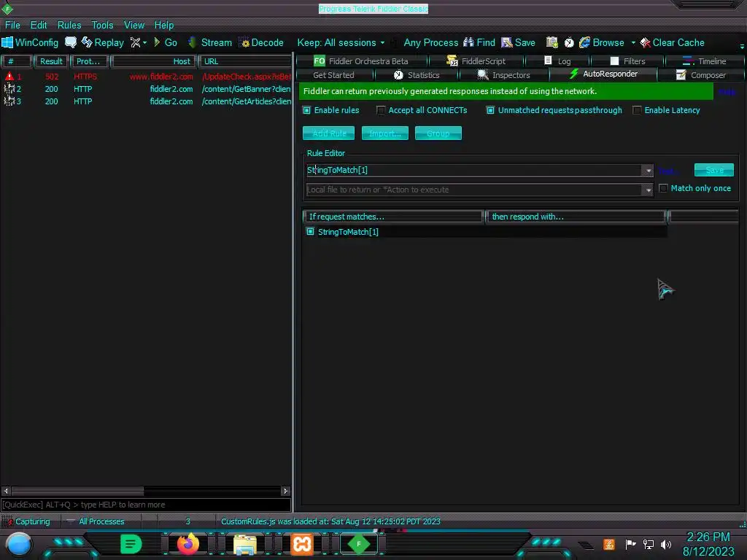Click the Add Rule button

(329, 133)
